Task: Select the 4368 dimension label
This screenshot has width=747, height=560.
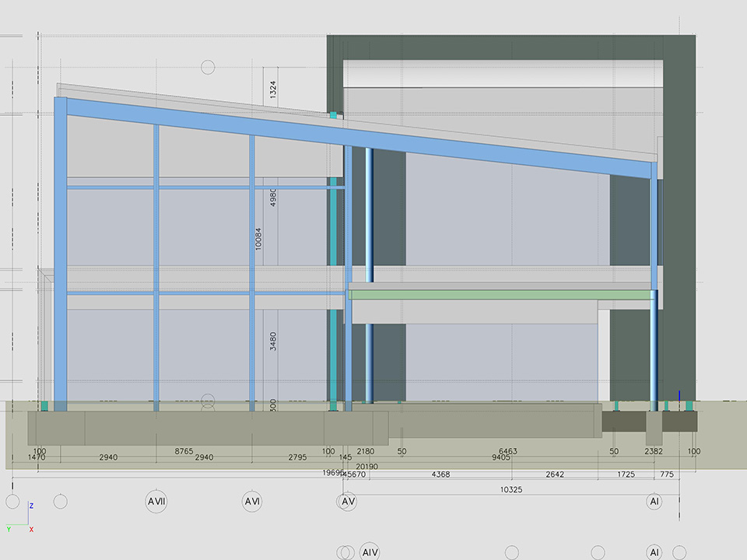Action: click(440, 474)
